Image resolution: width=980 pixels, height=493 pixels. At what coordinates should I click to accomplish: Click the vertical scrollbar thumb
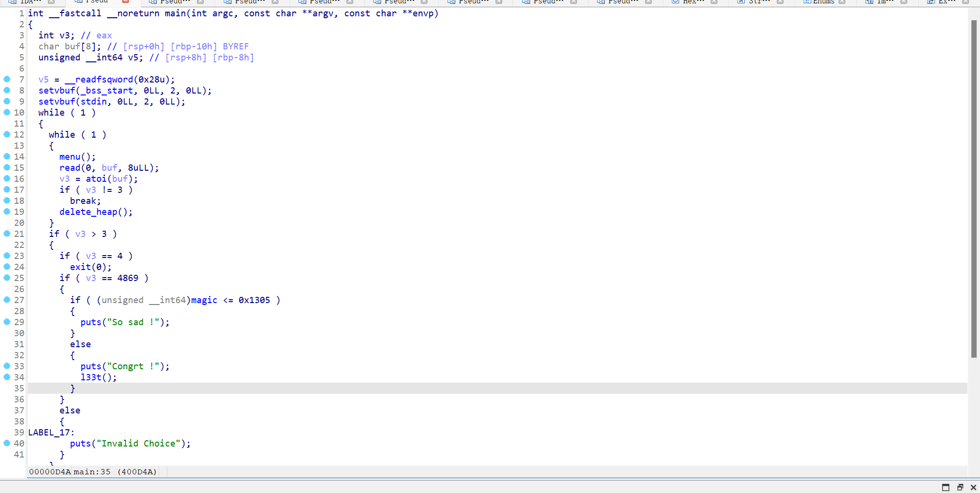[x=974, y=189]
